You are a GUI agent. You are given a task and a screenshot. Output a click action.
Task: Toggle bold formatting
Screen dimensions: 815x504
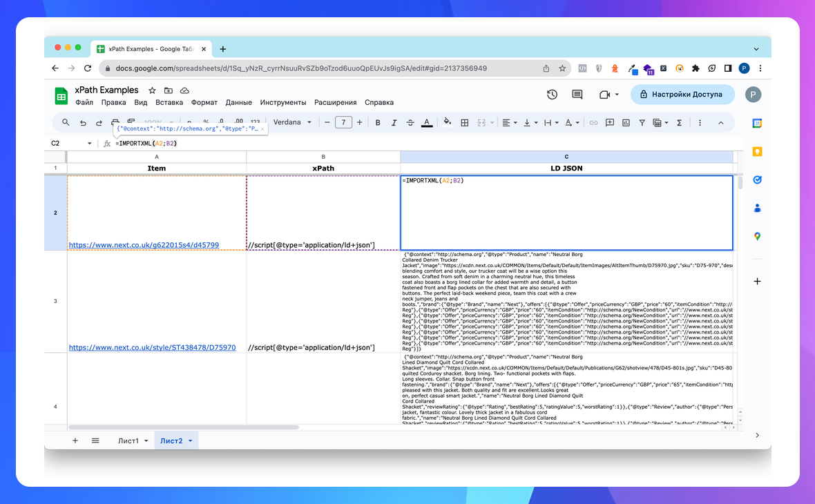click(x=378, y=122)
